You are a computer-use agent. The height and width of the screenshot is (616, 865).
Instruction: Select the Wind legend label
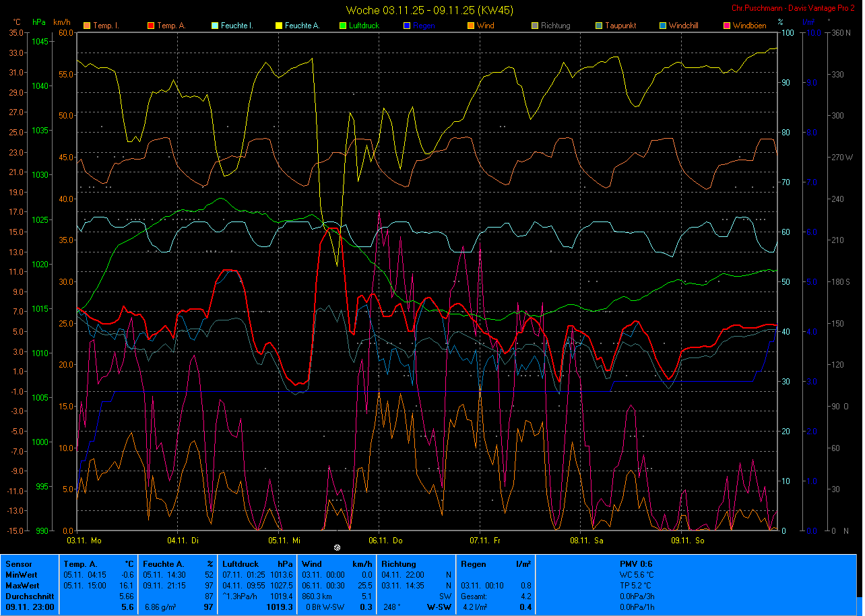point(485,26)
